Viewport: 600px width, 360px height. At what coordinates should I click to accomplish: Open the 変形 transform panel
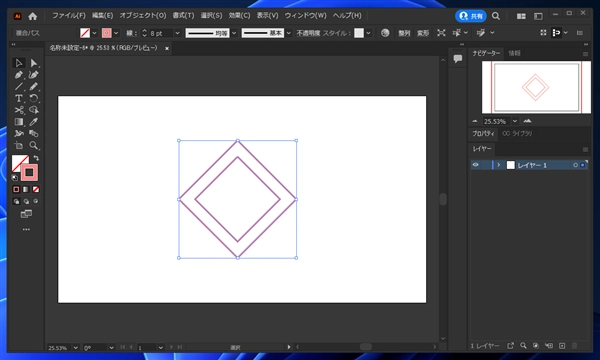pos(423,33)
